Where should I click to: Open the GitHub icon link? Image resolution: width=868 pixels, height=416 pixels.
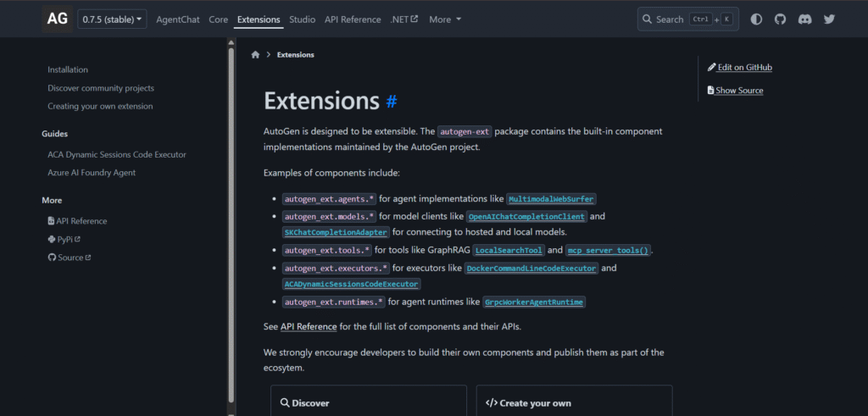pyautogui.click(x=780, y=19)
